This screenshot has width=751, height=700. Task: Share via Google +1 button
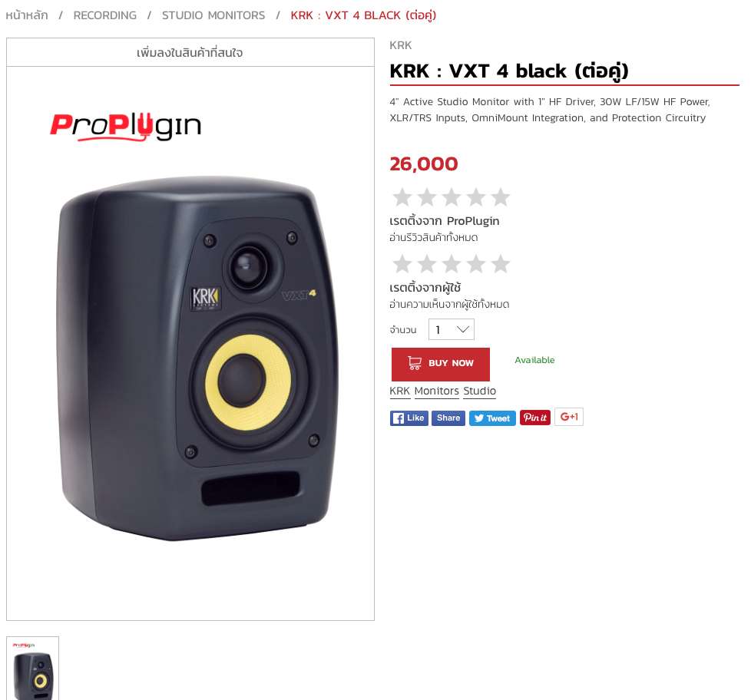569,417
